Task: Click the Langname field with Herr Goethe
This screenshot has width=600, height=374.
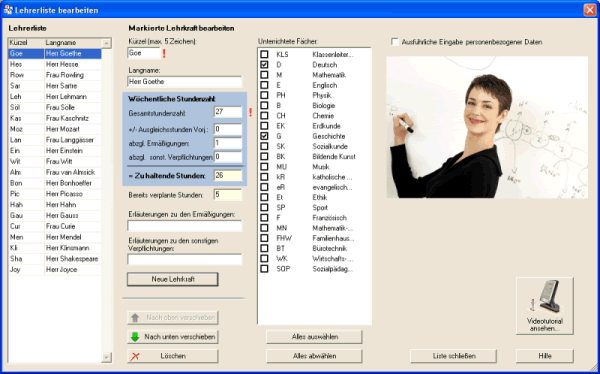Action: coord(184,82)
